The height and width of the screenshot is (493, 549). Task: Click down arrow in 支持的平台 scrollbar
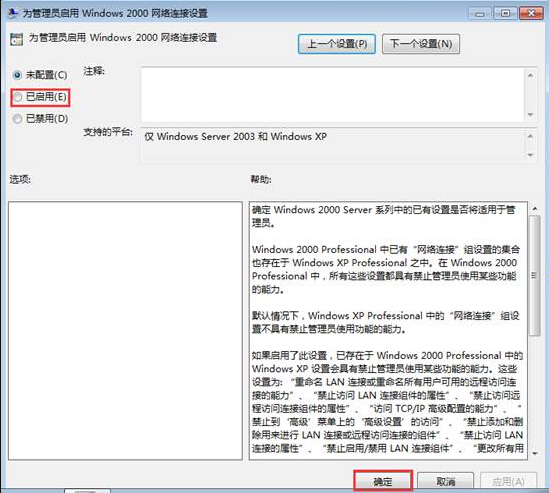530,154
